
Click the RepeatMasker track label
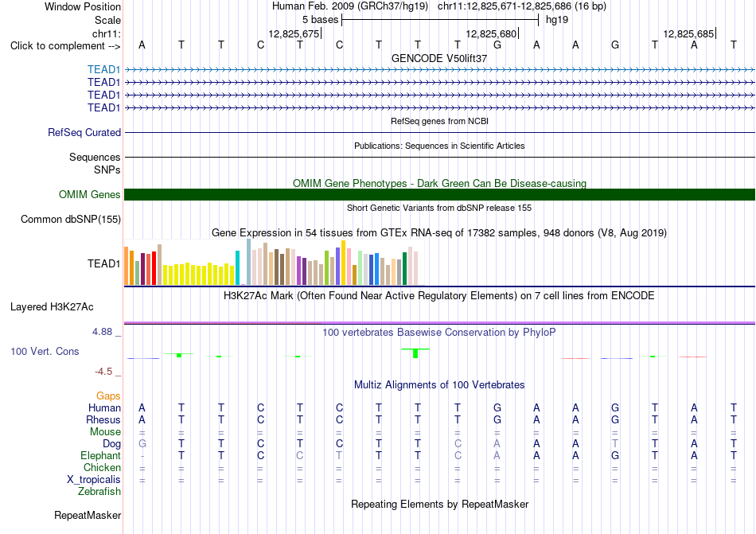click(88, 516)
